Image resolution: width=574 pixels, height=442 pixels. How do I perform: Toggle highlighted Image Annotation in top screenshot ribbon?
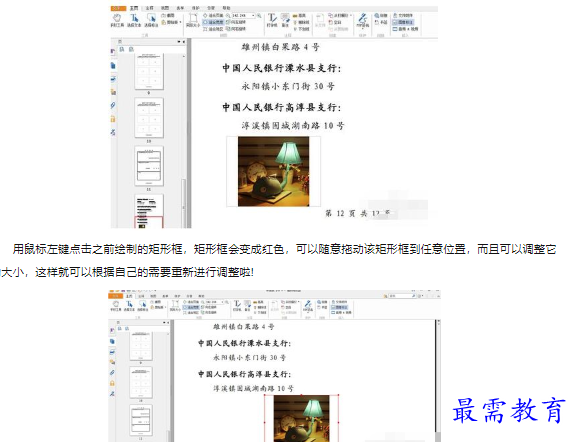pos(402,22)
